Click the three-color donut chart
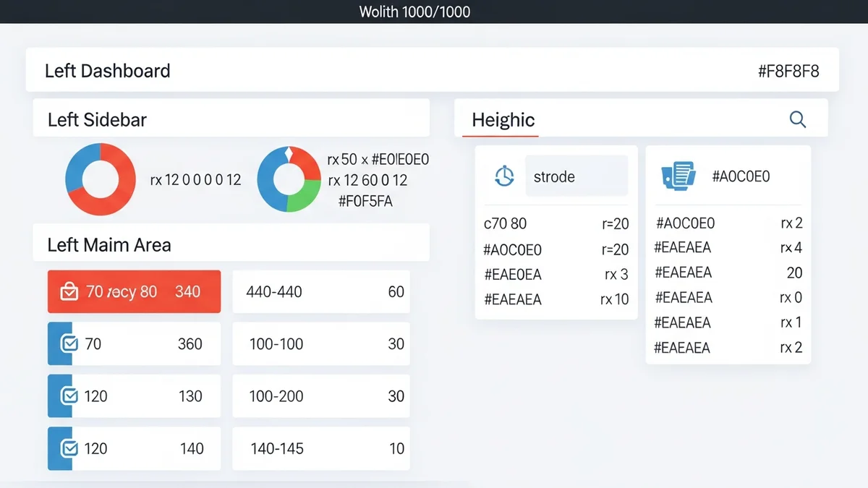This screenshot has height=488, width=868. tap(289, 179)
